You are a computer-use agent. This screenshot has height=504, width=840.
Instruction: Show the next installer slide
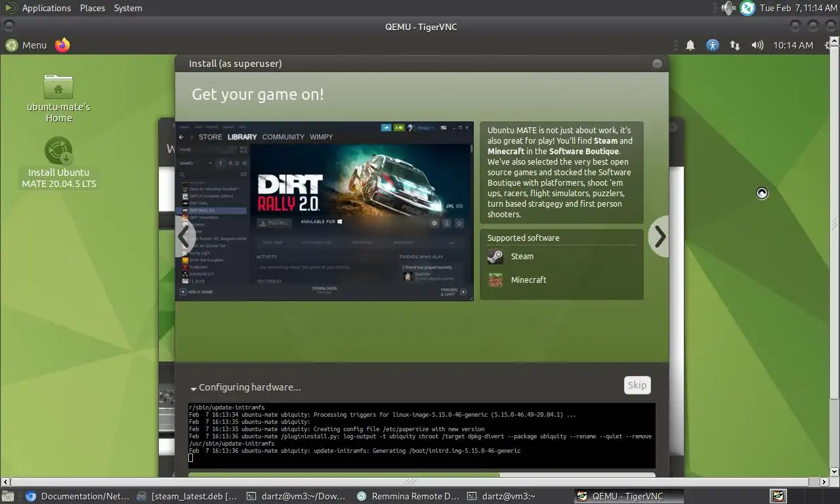660,236
